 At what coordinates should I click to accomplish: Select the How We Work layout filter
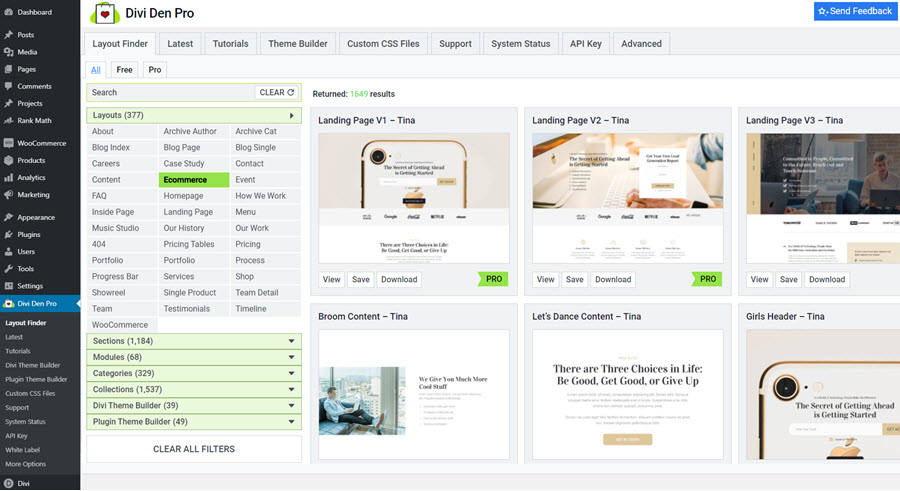tap(266, 196)
